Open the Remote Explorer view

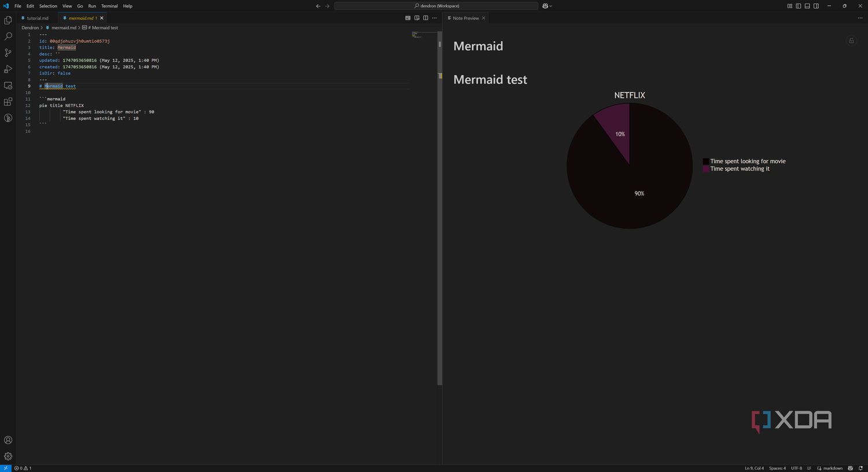coord(8,86)
